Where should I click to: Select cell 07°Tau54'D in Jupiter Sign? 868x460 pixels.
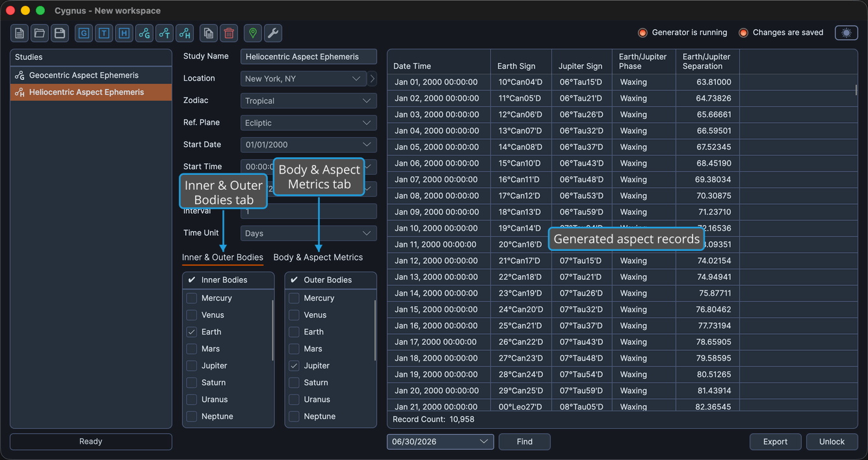point(581,375)
